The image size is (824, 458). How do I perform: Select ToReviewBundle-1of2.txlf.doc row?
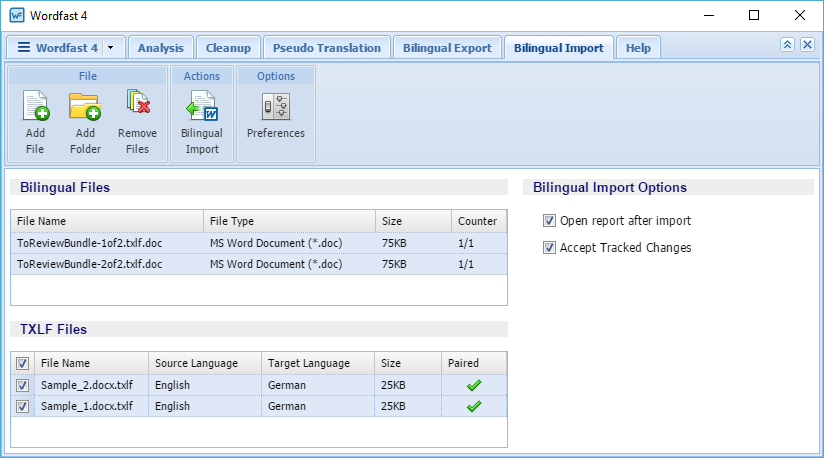click(x=259, y=243)
